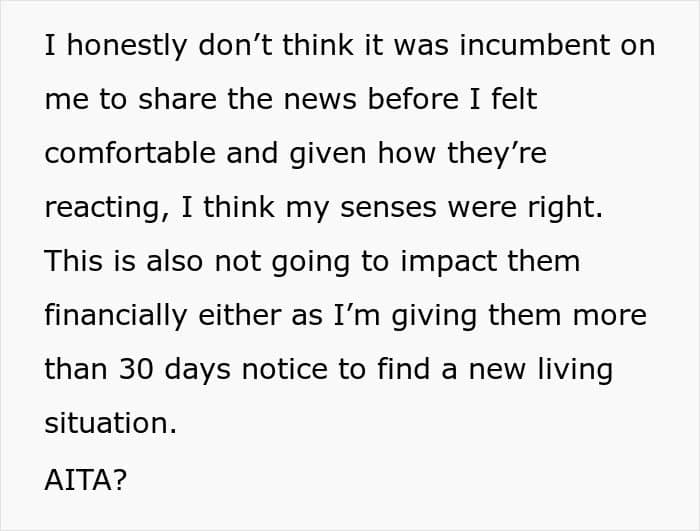This screenshot has height=531, width=700.
Task: Click the word "senses"
Action: point(388,207)
